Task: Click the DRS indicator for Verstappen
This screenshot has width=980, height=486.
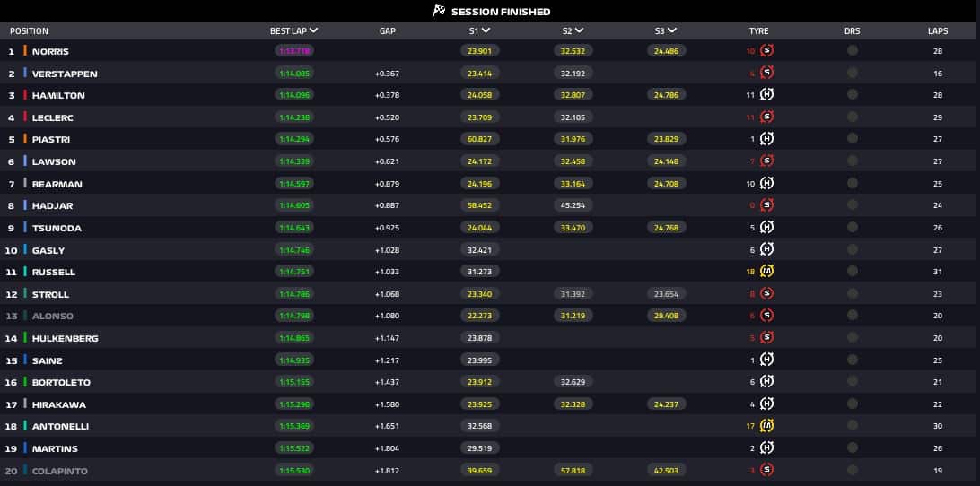Action: tap(852, 74)
